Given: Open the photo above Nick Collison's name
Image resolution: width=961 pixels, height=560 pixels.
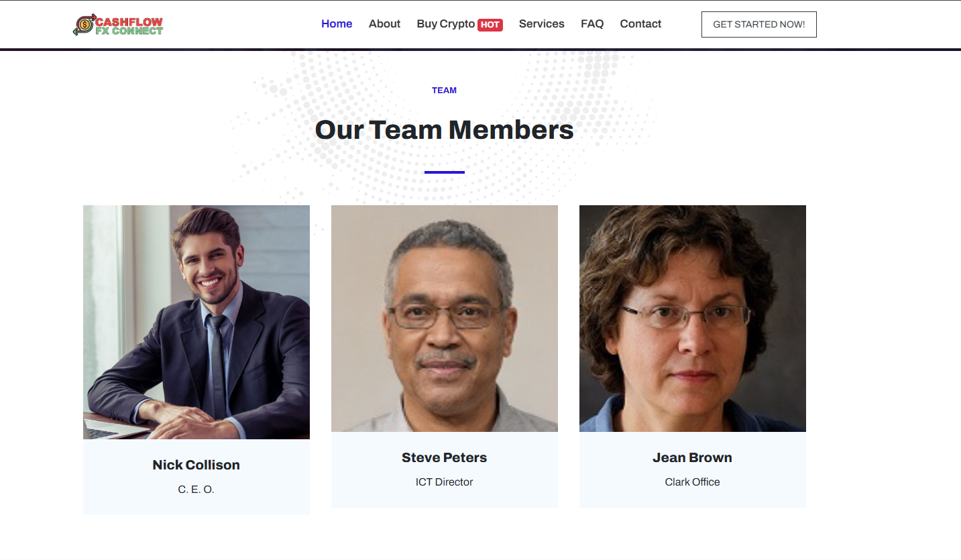Looking at the screenshot, I should (196, 322).
